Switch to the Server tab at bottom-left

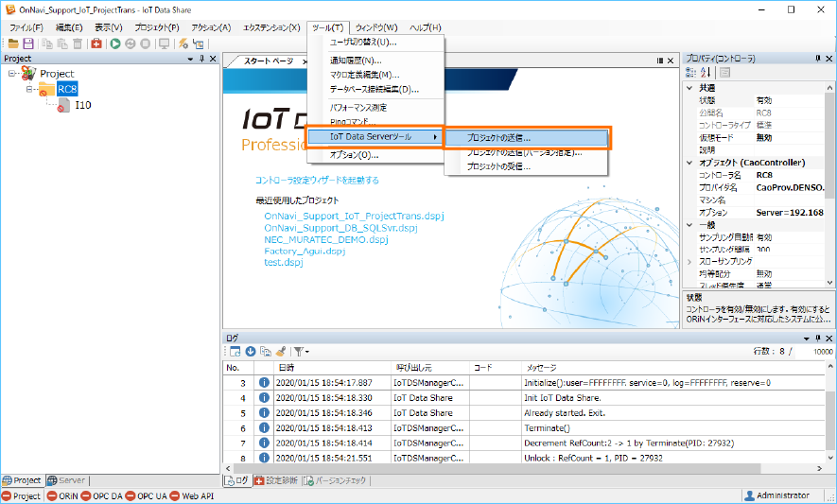[66, 480]
